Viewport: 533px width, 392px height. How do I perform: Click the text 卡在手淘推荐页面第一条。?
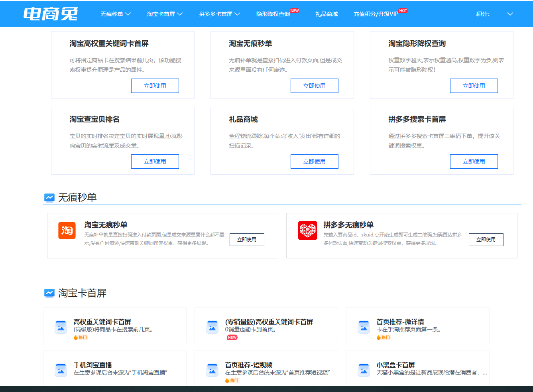[409, 329]
